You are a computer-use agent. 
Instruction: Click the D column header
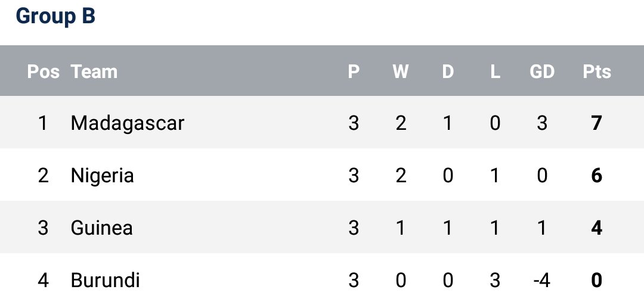pyautogui.click(x=448, y=72)
